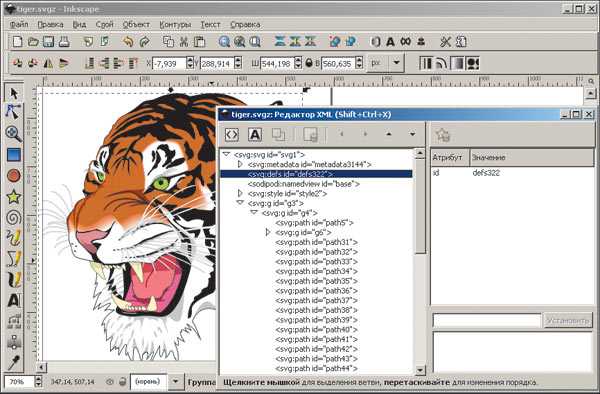Toggle the width/height lock icon
600x394 pixels.
pyautogui.click(x=309, y=63)
